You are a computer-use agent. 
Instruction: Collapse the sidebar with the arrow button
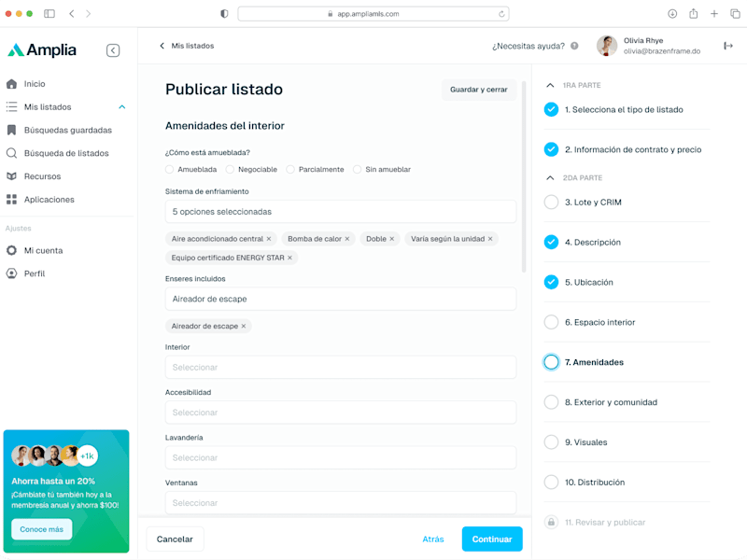pyautogui.click(x=113, y=50)
